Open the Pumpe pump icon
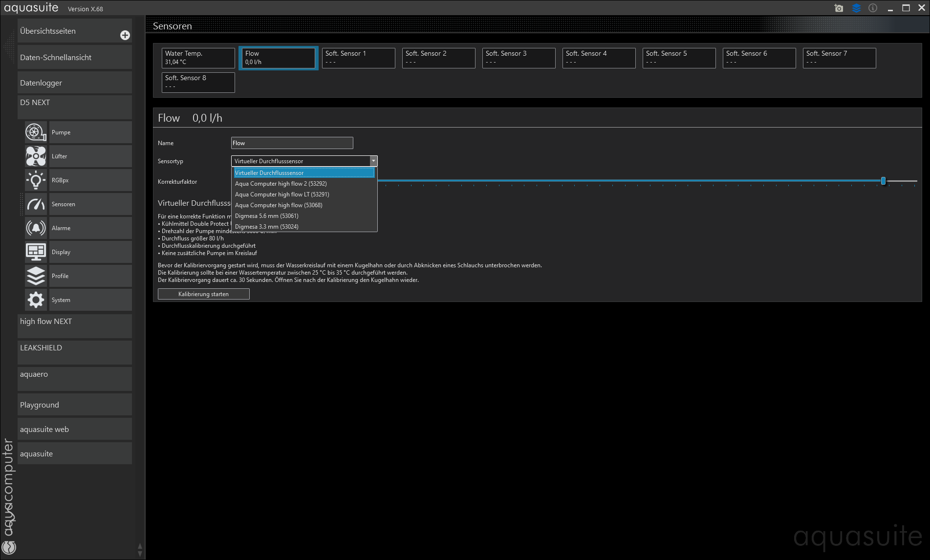This screenshot has width=930, height=560. (36, 132)
